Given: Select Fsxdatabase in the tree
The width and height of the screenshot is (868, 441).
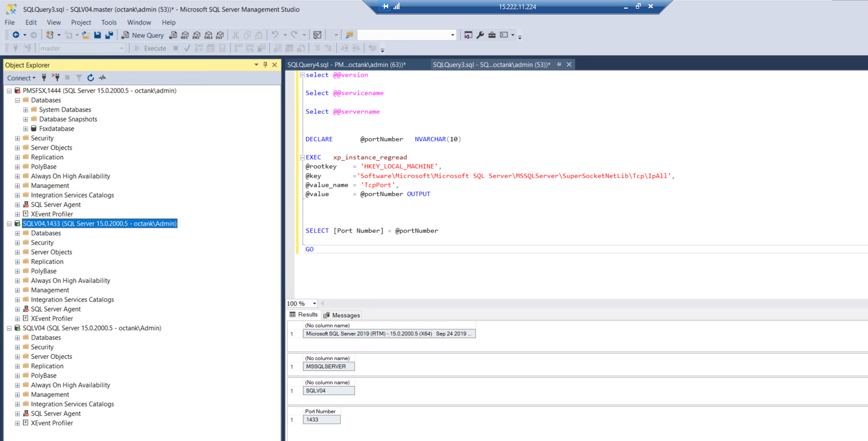Looking at the screenshot, I should (x=56, y=129).
